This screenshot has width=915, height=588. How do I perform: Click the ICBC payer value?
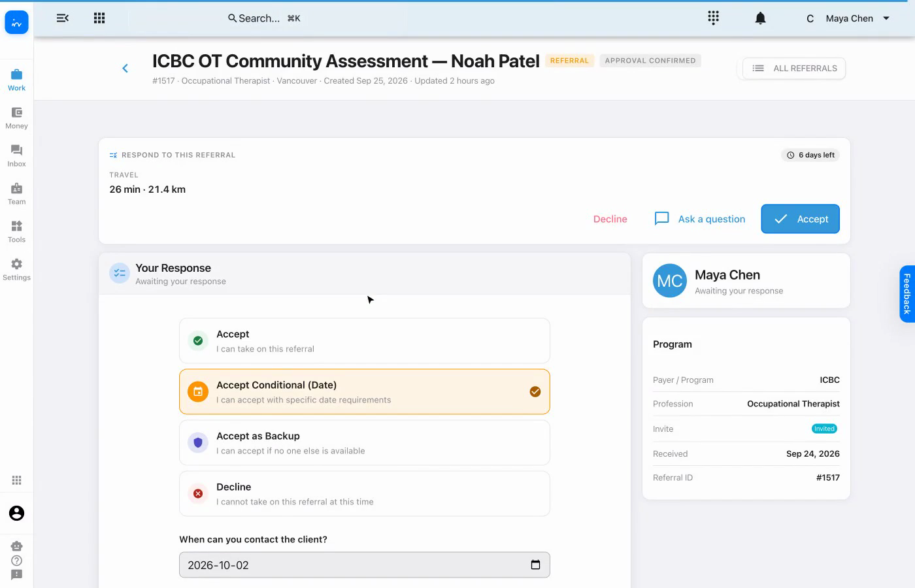point(830,380)
